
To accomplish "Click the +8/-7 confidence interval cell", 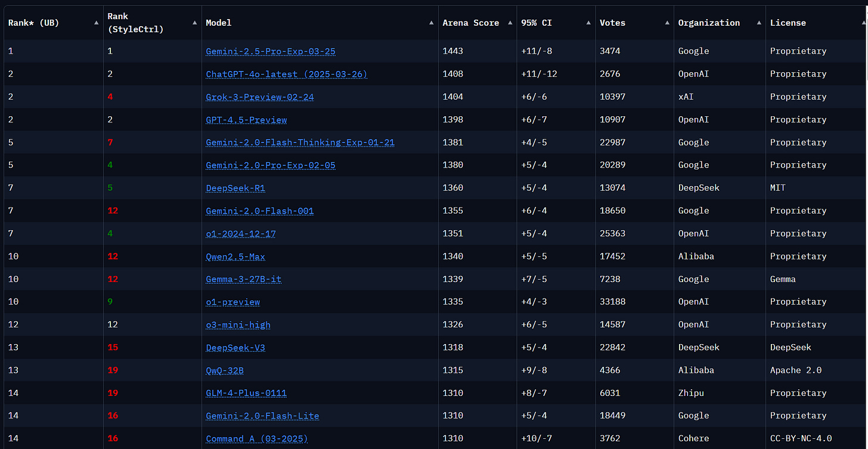I will pos(534,393).
